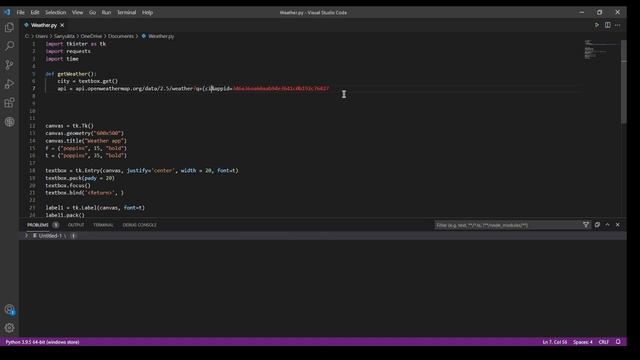
Task: Open the Terminal menu
Action: (127, 13)
